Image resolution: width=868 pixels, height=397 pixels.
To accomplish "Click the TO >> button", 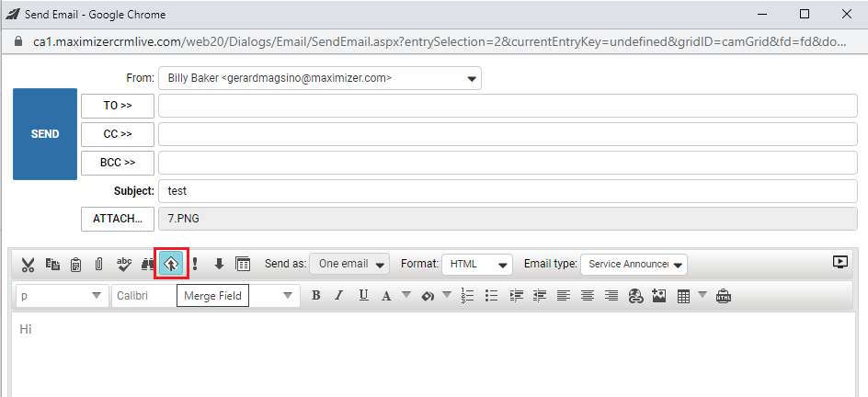I will 118,106.
